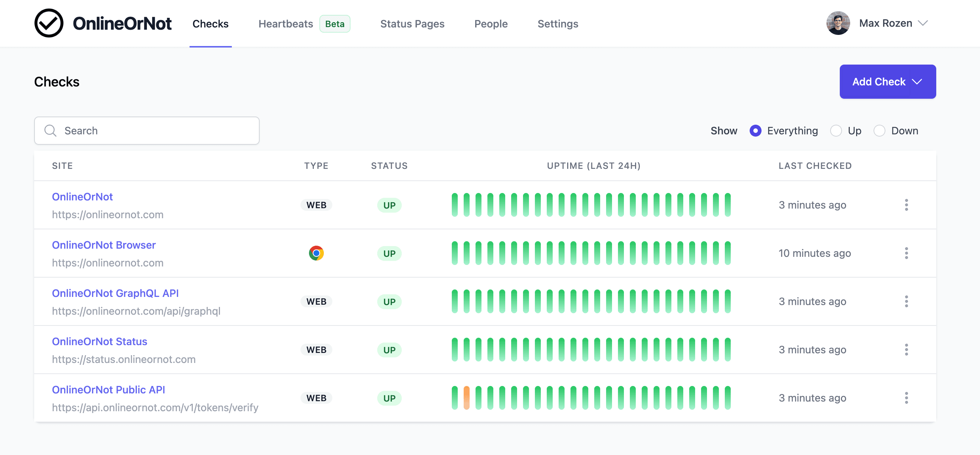Open three-dot menu for OnlineOrNot row
The image size is (980, 455).
point(906,205)
